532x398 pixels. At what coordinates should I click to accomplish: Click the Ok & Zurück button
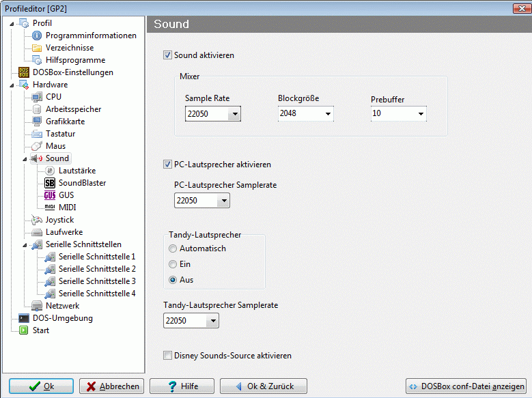(264, 386)
